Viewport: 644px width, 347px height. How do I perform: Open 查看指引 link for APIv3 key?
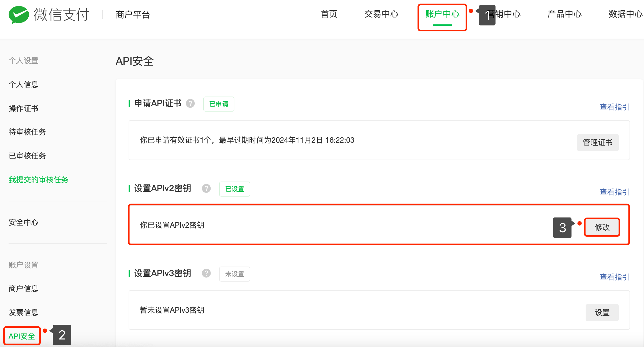614,277
